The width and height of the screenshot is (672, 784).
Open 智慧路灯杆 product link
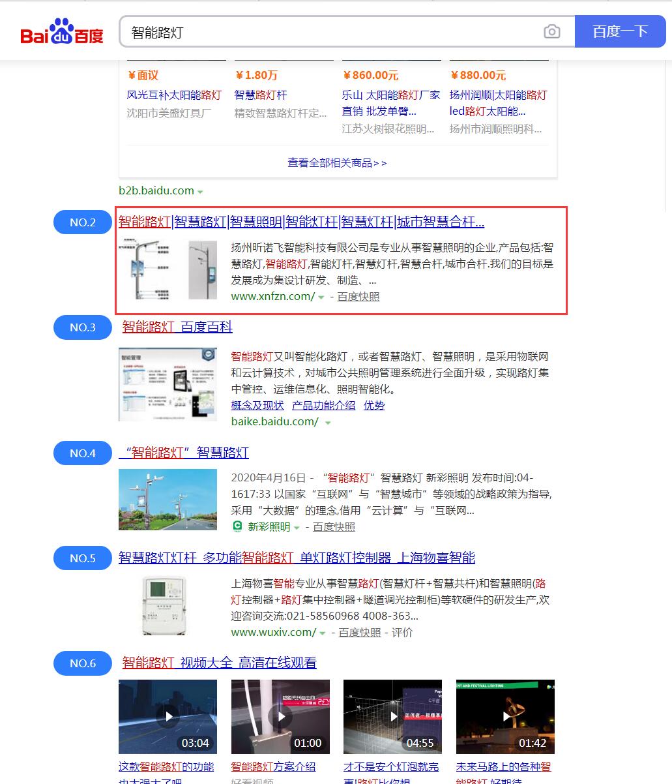(x=261, y=95)
